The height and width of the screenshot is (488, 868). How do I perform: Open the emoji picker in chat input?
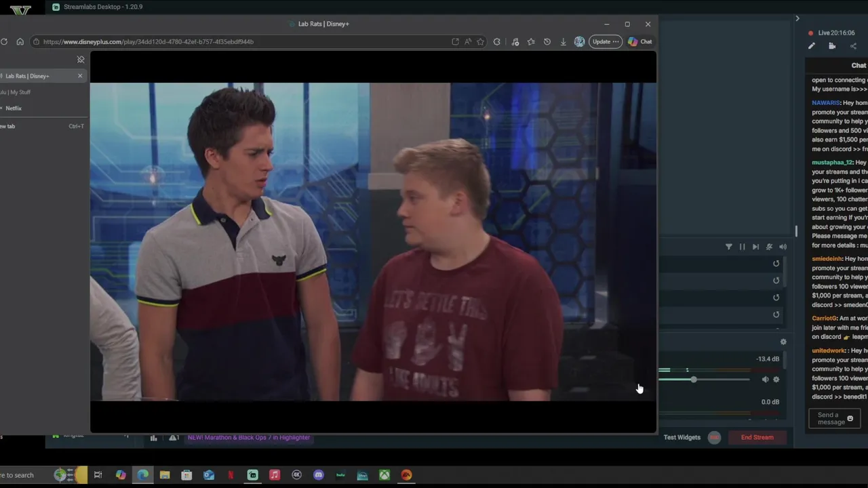pos(850,418)
